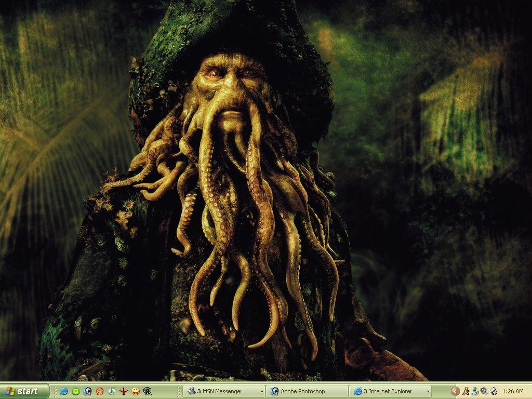The width and height of the screenshot is (532, 399).
Task: Click the red cross Quick Launch icon
Action: pos(123,391)
